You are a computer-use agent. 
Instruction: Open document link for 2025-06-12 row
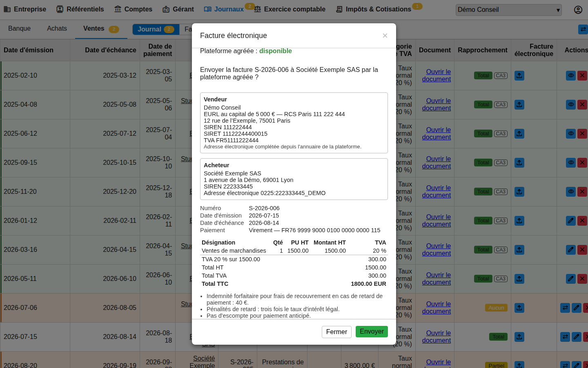coord(437,134)
